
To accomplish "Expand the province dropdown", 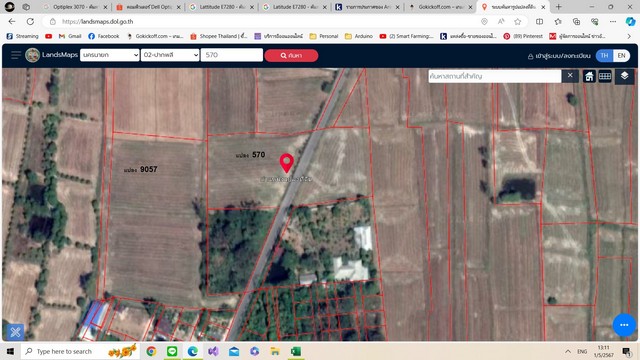I will [x=110, y=55].
